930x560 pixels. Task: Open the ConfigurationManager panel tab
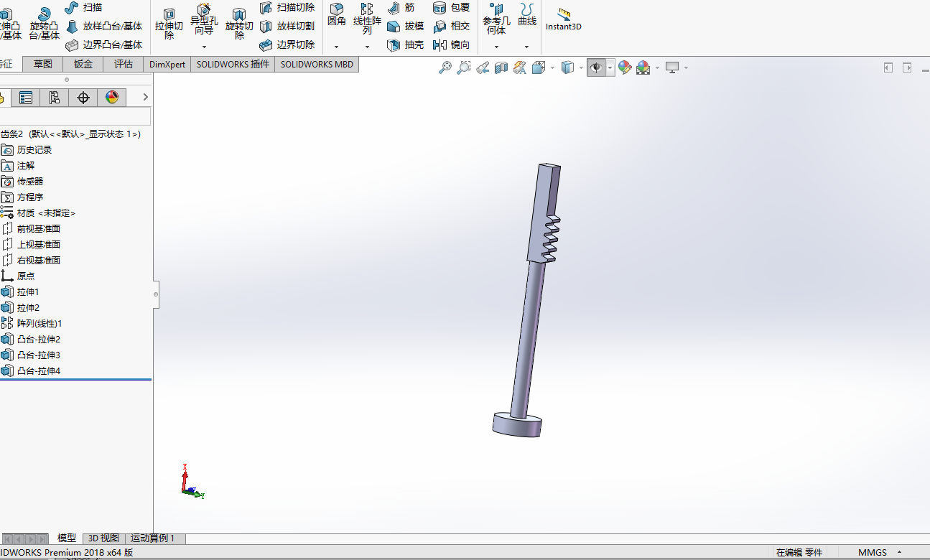click(55, 98)
